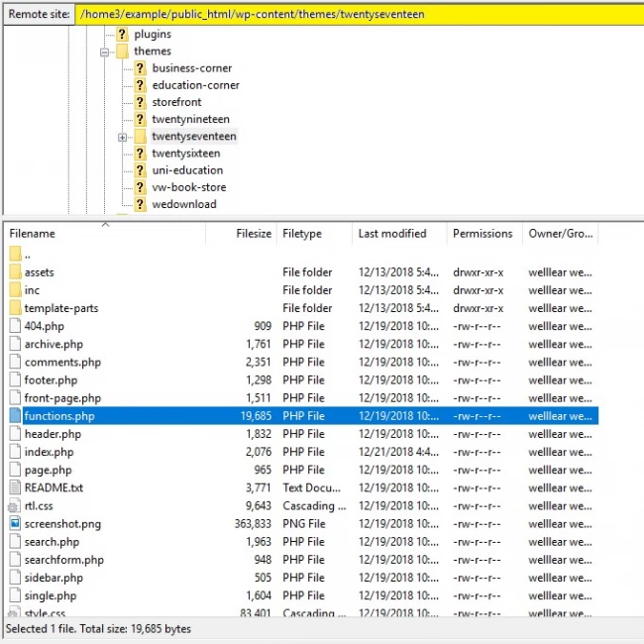
Task: Select the README.txt file
Action: coord(302,487)
